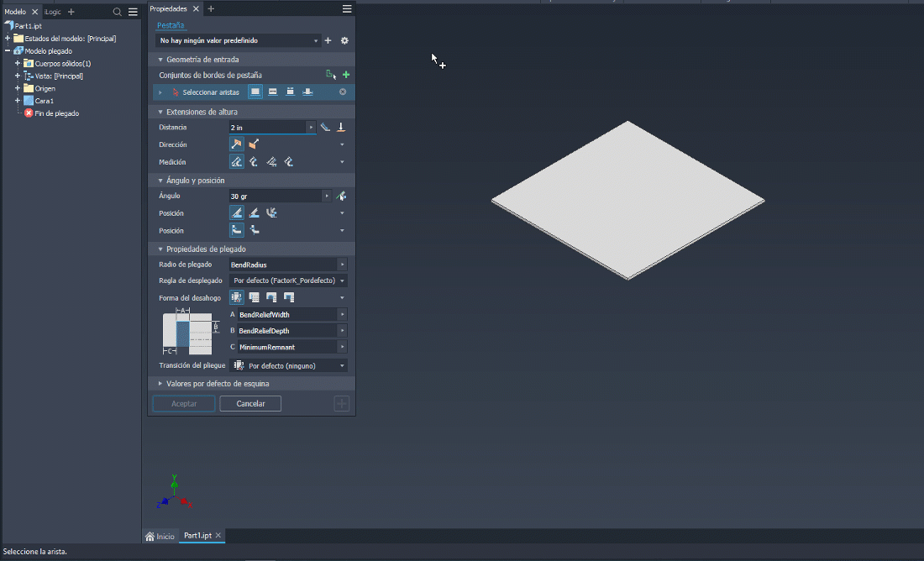Open Propiedades panel hamburger menu
This screenshot has height=561, width=924.
(347, 9)
